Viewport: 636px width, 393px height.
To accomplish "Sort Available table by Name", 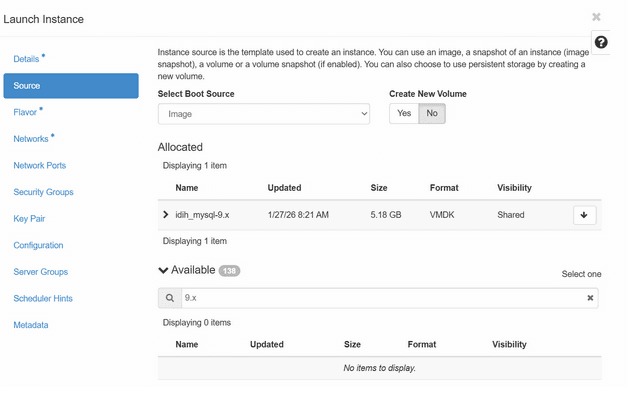I will [x=187, y=344].
